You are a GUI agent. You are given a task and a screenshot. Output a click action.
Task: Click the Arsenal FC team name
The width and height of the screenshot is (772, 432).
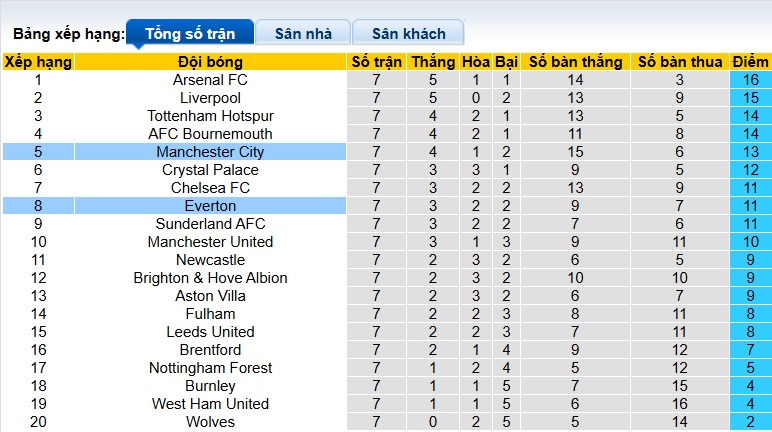coord(210,80)
